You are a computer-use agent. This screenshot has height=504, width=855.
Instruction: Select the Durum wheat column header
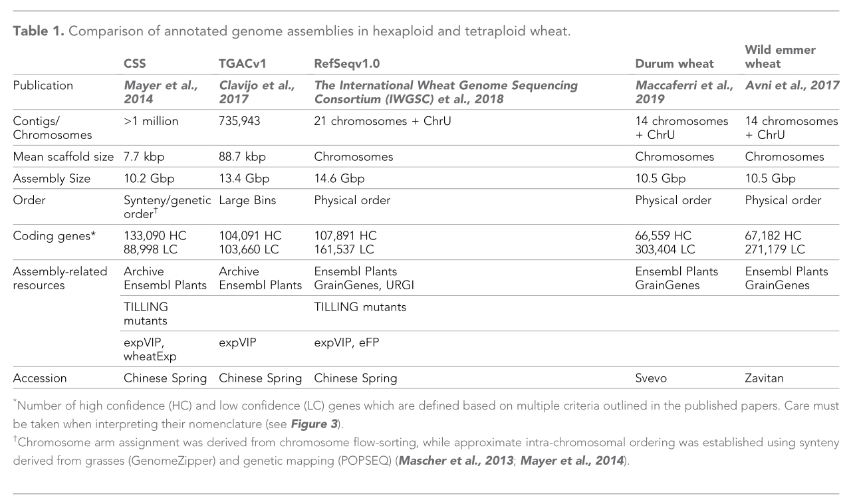click(674, 64)
